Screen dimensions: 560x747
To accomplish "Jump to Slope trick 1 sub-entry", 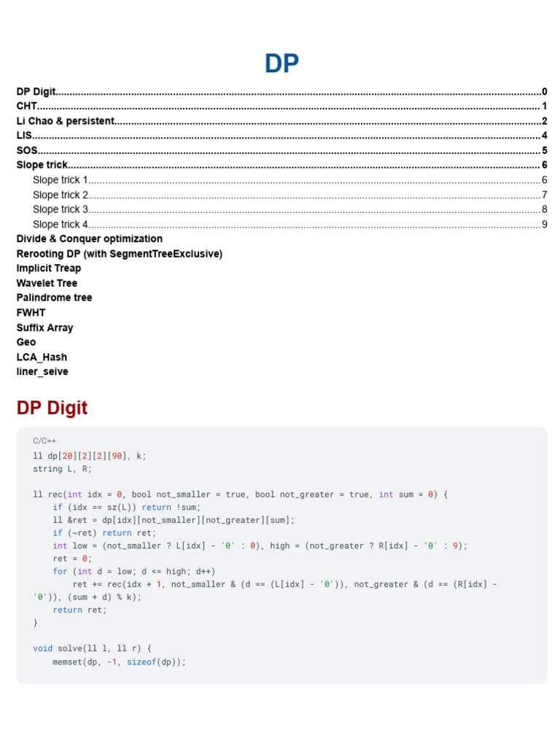I will click(x=289, y=179).
